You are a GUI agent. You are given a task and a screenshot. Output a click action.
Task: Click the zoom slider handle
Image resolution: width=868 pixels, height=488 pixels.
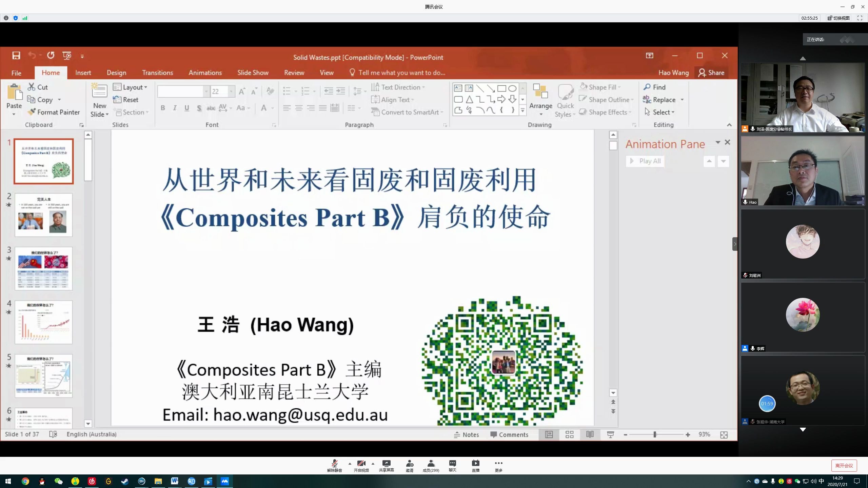[x=655, y=434]
